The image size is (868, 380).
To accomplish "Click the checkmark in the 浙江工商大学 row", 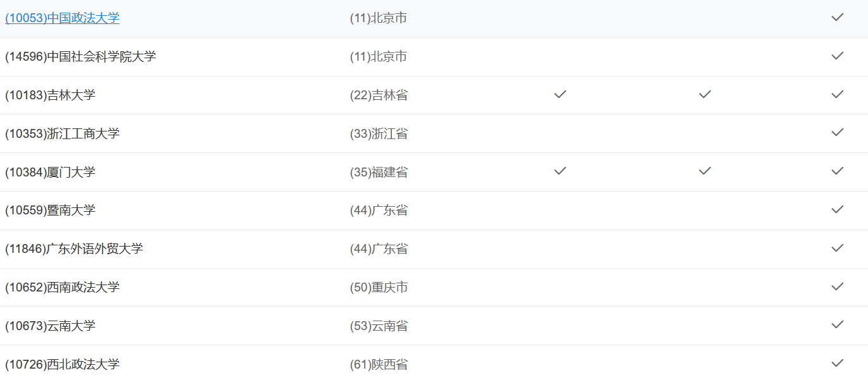I will point(837,133).
